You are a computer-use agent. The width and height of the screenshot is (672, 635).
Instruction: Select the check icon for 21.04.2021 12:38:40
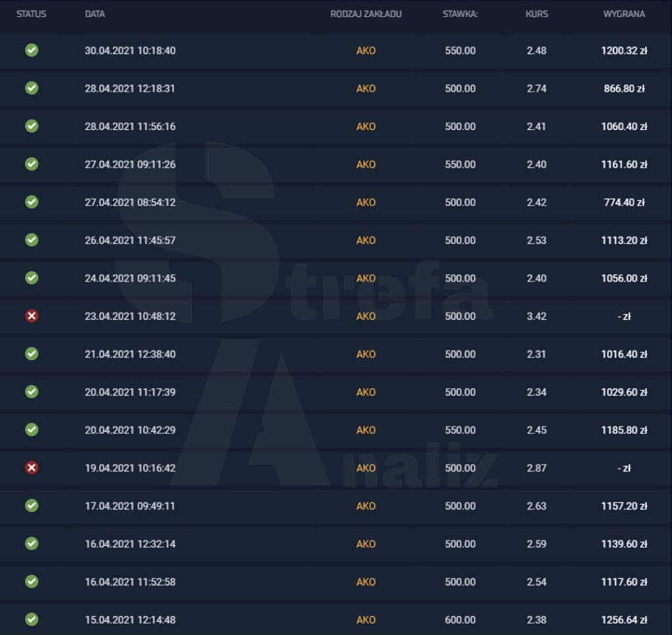pyautogui.click(x=31, y=354)
